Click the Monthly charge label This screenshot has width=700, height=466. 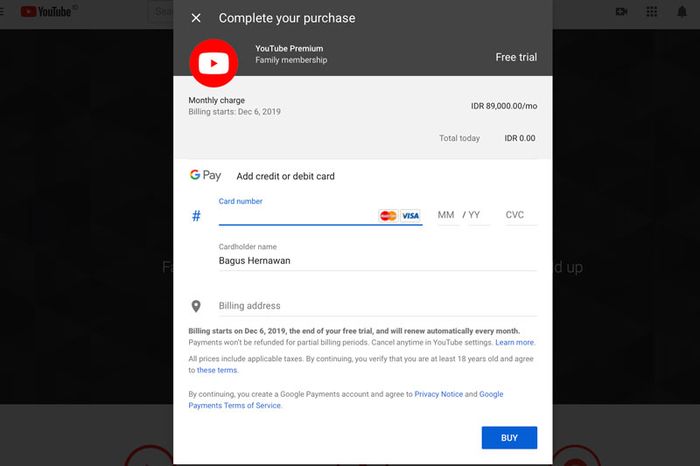click(217, 100)
